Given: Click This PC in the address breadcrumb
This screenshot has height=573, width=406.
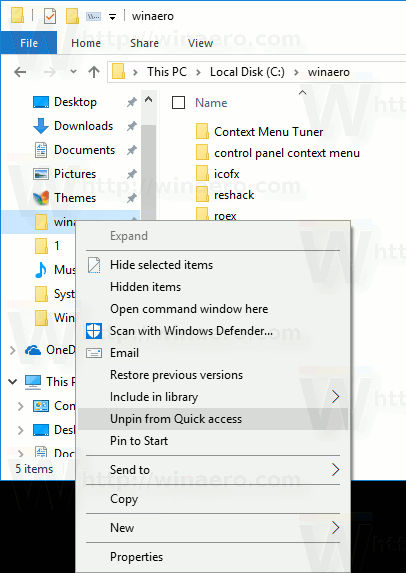Looking at the screenshot, I should click(x=167, y=72).
